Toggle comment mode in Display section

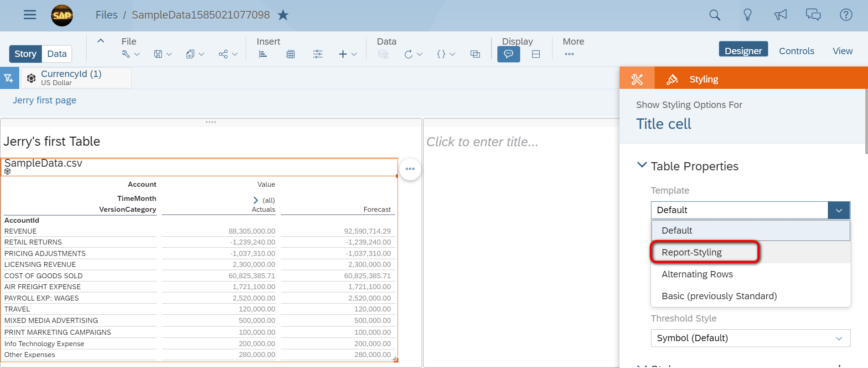pyautogui.click(x=508, y=54)
